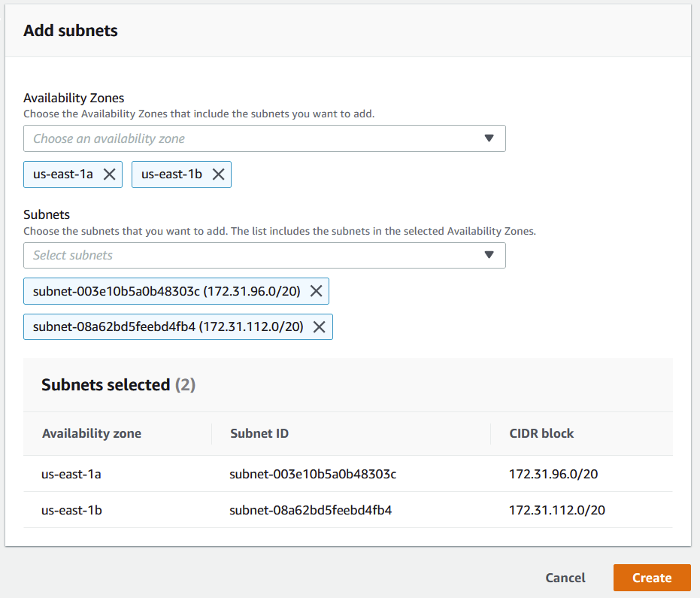The image size is (700, 598).
Task: Remove subnet-08a62bd5feebd4fb4 chip via its X
Action: click(319, 326)
